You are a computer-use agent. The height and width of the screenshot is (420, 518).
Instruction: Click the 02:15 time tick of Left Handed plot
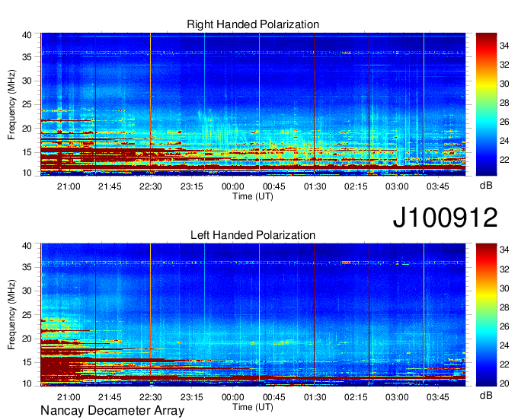click(x=356, y=397)
